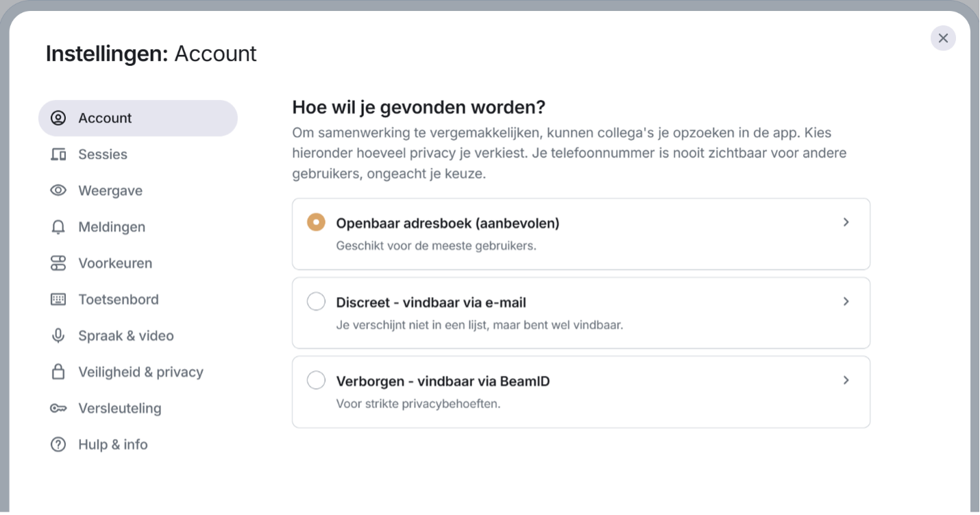Close the Instellingen dialog
The image size is (980, 515).
(x=943, y=38)
